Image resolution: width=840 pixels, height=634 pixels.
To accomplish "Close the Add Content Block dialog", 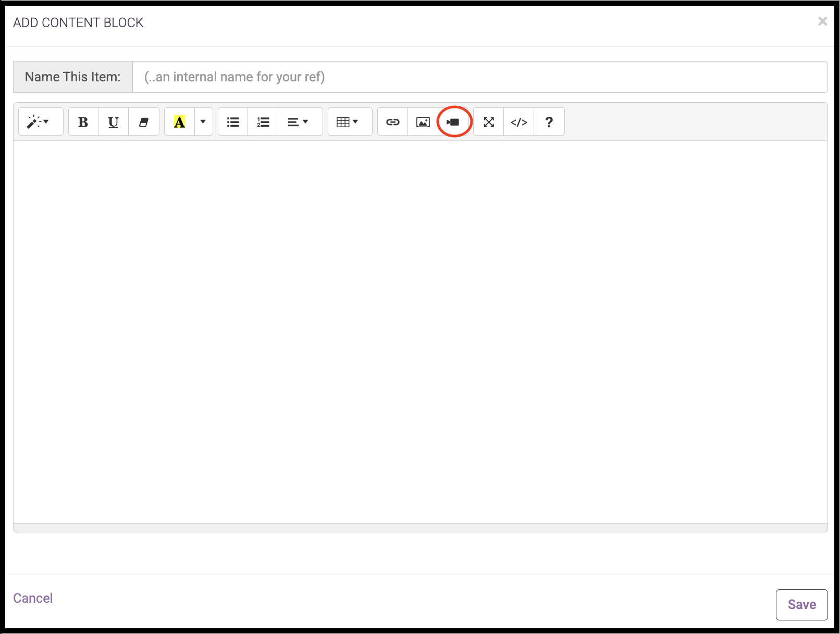I will (x=822, y=21).
